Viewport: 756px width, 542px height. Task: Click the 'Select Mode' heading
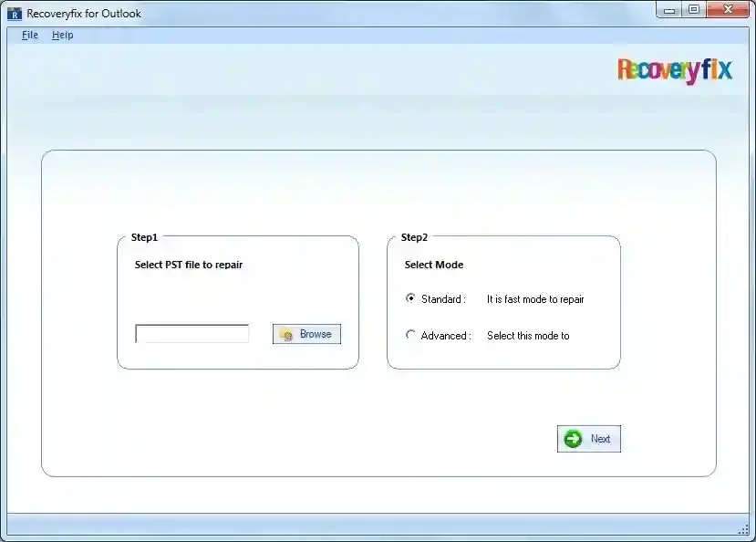tap(434, 265)
